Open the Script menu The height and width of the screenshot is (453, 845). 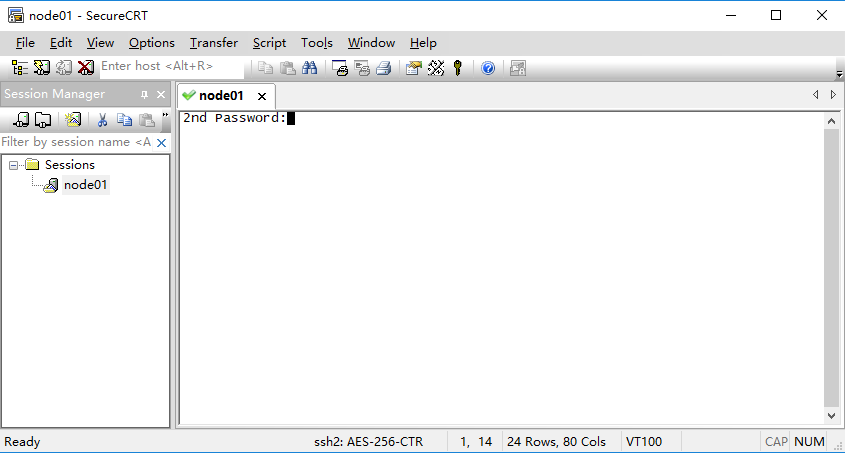click(x=269, y=43)
